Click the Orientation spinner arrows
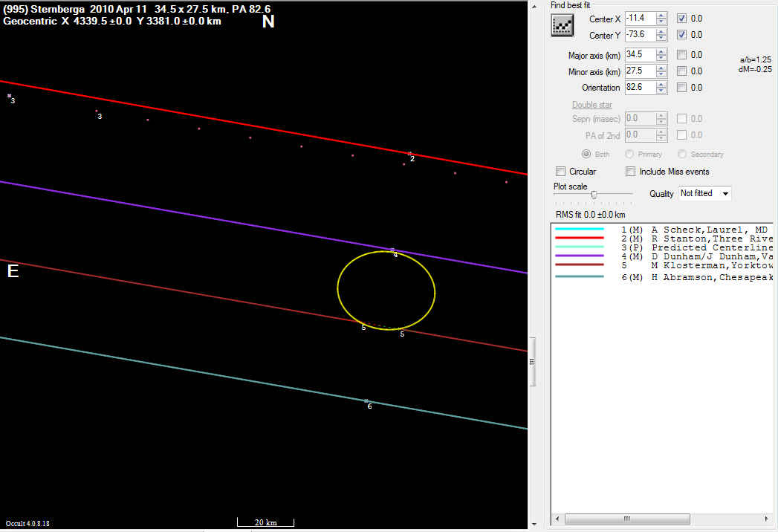 click(661, 88)
